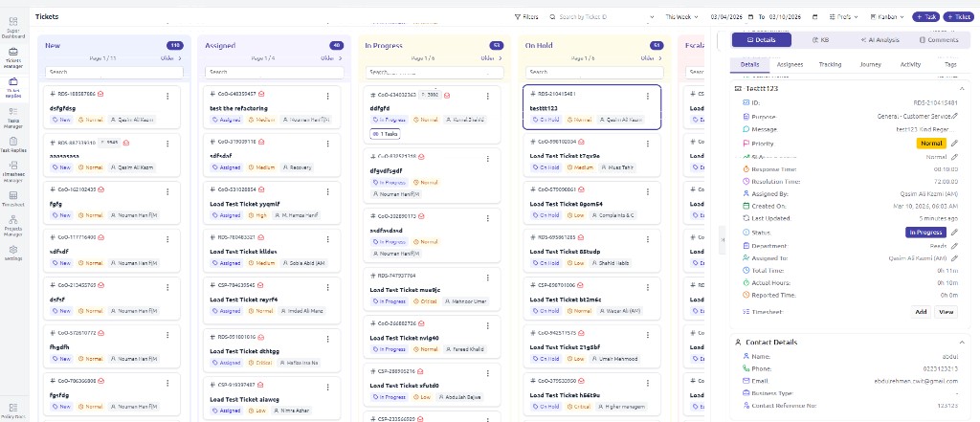Switch to the AI Analysis tab
The height and width of the screenshot is (422, 980).
[878, 40]
